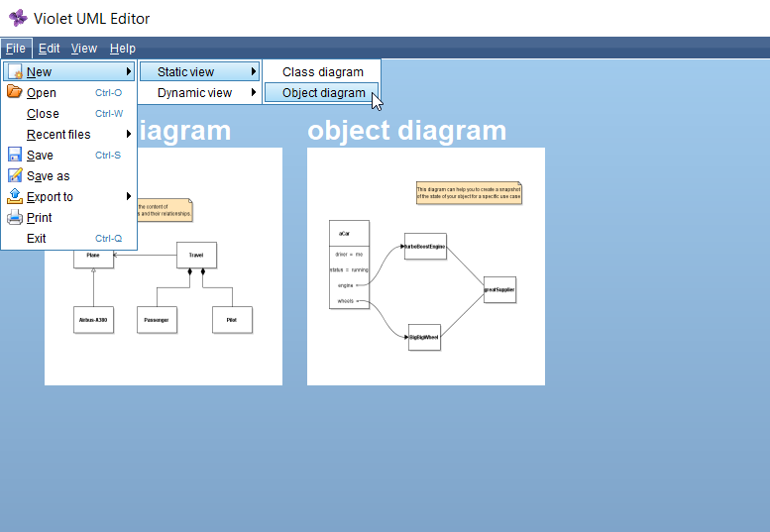Choose Print from the File menu
Screen dimensions: 770x532
(68, 217)
